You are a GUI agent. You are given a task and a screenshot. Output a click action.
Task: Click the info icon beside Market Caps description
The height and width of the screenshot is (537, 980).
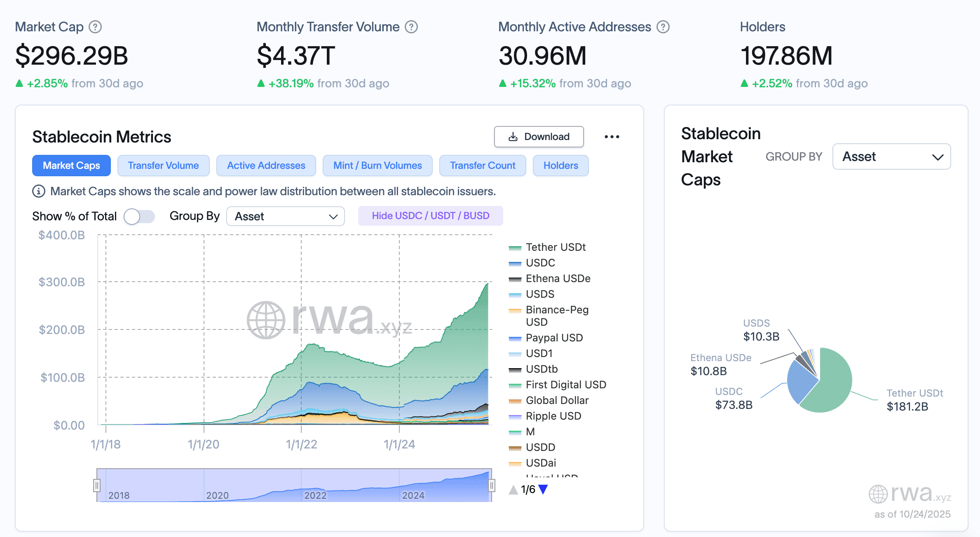(x=39, y=191)
